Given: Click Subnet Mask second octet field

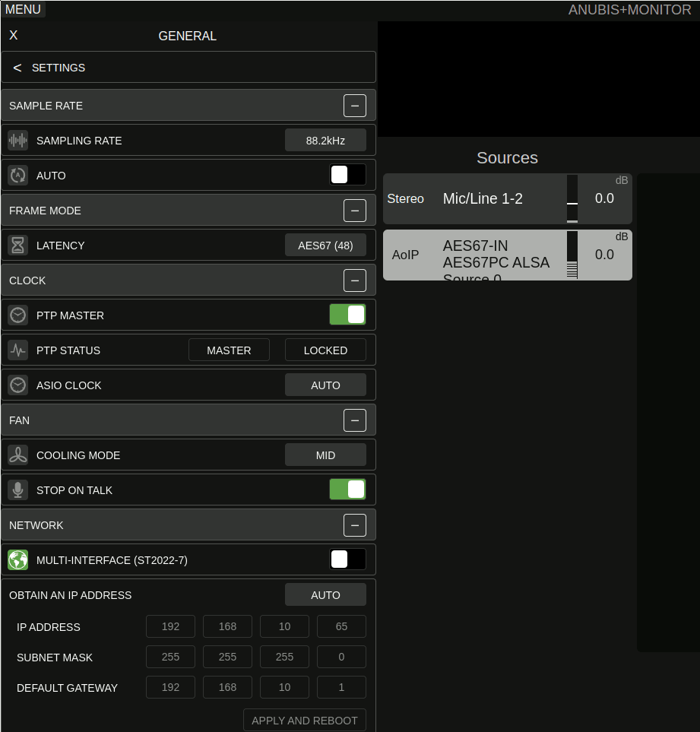Looking at the screenshot, I should tap(227, 657).
